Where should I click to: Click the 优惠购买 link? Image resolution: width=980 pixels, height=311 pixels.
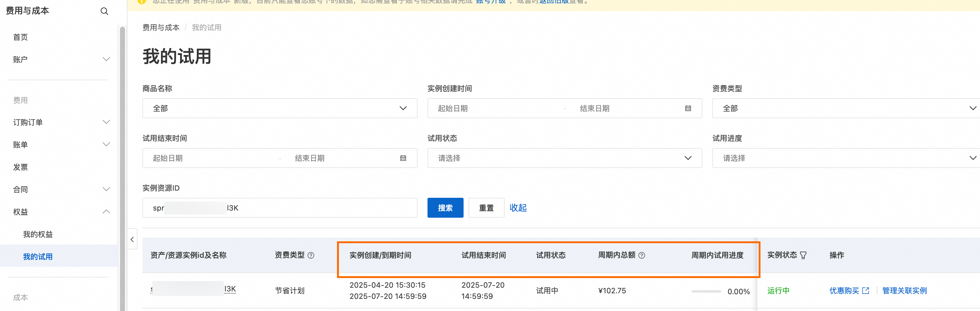point(844,291)
